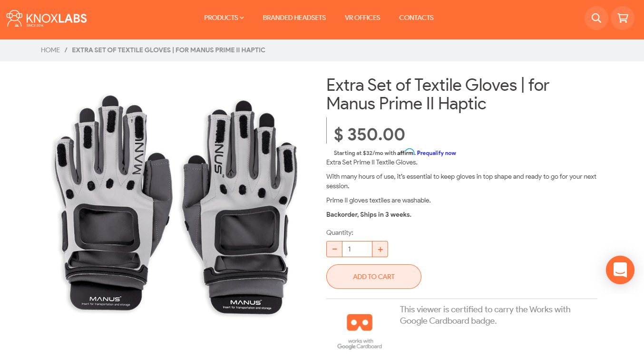The image size is (644, 356).
Task: Click the Affirm logo
Action: coord(407,152)
